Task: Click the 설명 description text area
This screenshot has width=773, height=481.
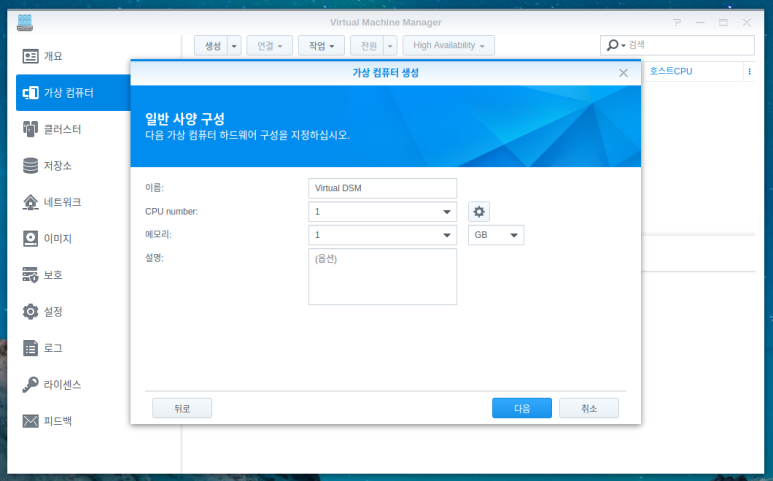Action: click(x=383, y=276)
